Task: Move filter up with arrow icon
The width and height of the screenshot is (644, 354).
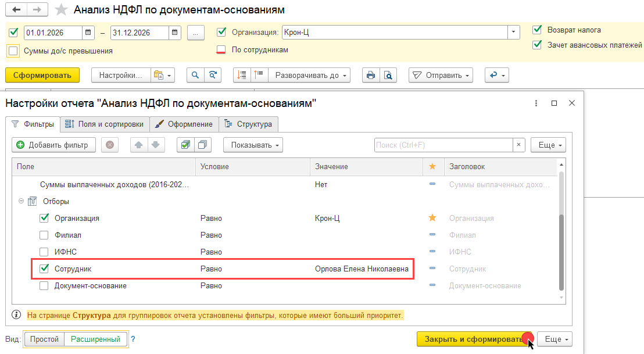Action: [139, 145]
